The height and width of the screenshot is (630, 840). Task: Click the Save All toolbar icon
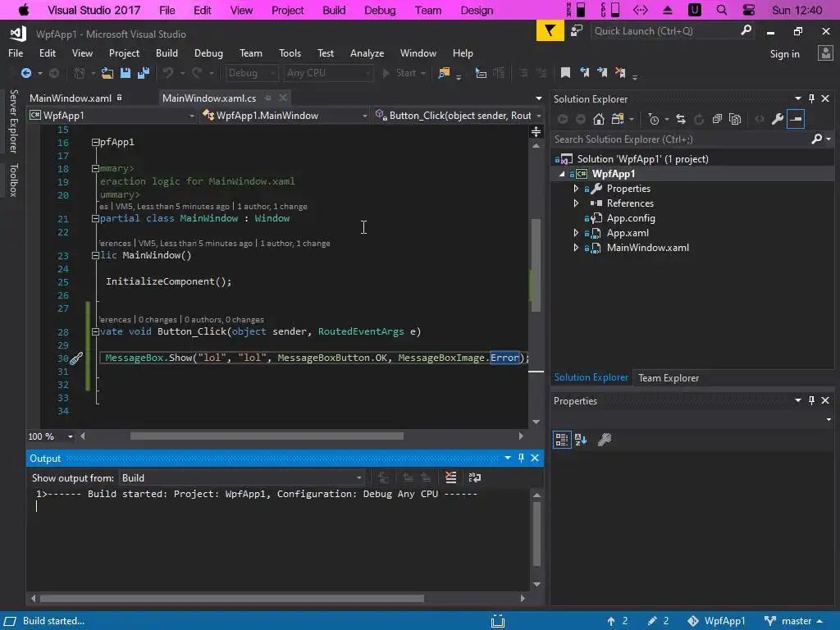tap(143, 73)
